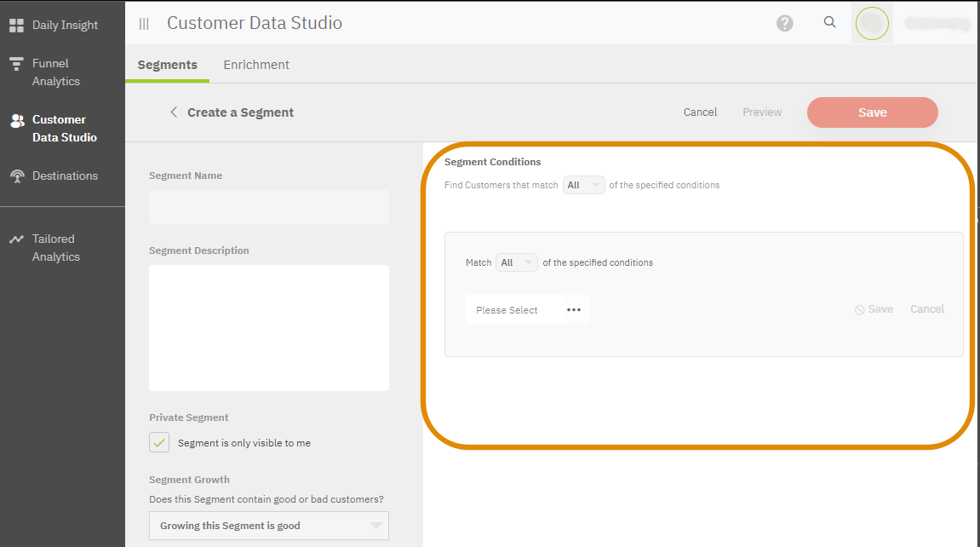Open the 'All' dropdown under Segment Conditions
The width and height of the screenshot is (980, 547).
[x=583, y=184]
